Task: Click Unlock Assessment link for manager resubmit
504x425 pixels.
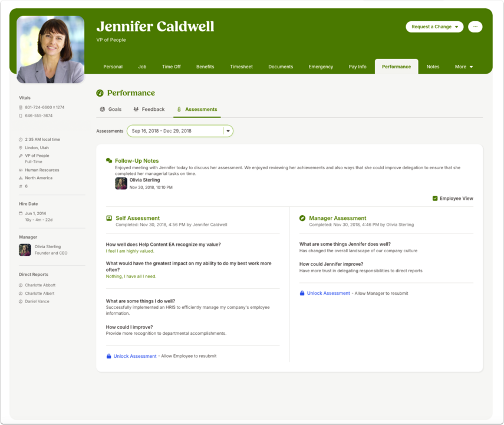Action: (328, 293)
